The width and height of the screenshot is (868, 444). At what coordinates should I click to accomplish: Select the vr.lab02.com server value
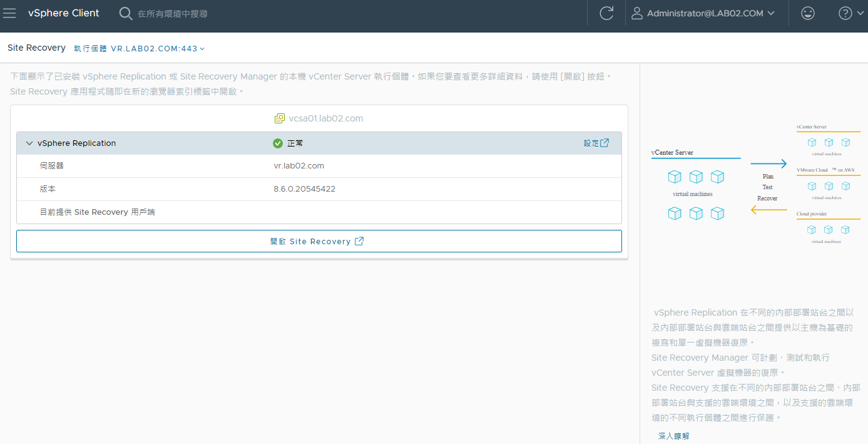pos(299,166)
